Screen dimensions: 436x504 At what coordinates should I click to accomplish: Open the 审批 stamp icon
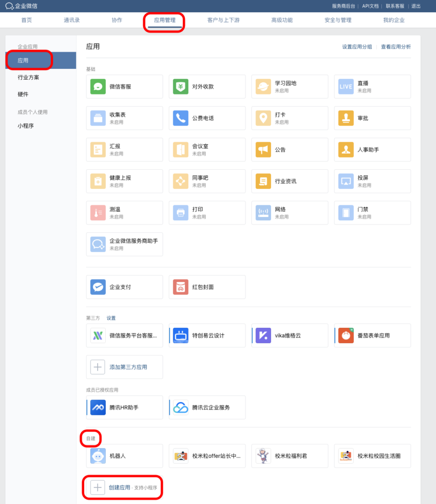(x=346, y=118)
